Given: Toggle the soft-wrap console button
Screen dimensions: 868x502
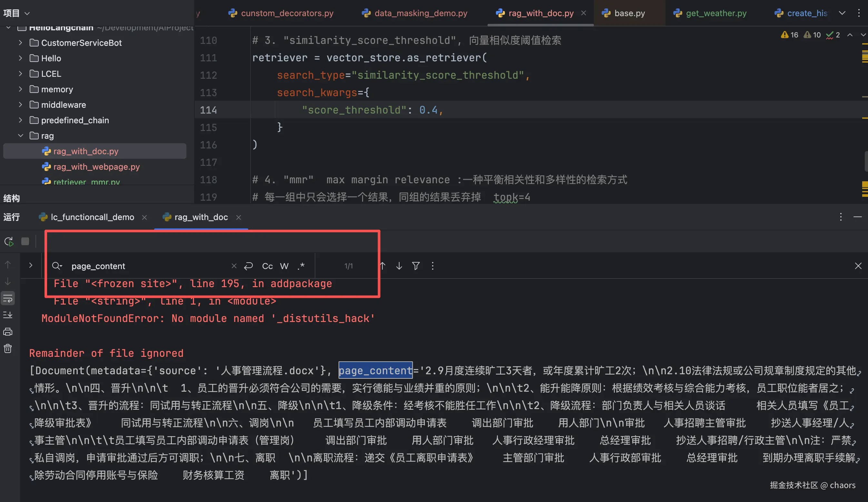Looking at the screenshot, I should tap(8, 298).
